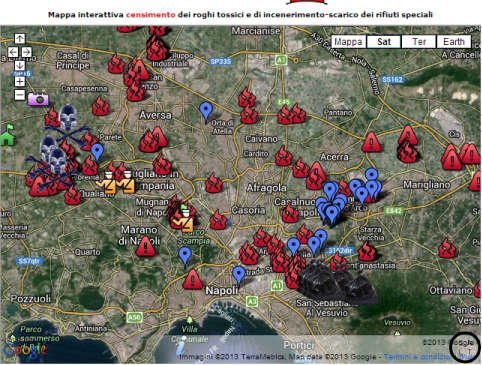Pan the map up with arrow button
This screenshot has height=365, width=482.
coord(20,39)
